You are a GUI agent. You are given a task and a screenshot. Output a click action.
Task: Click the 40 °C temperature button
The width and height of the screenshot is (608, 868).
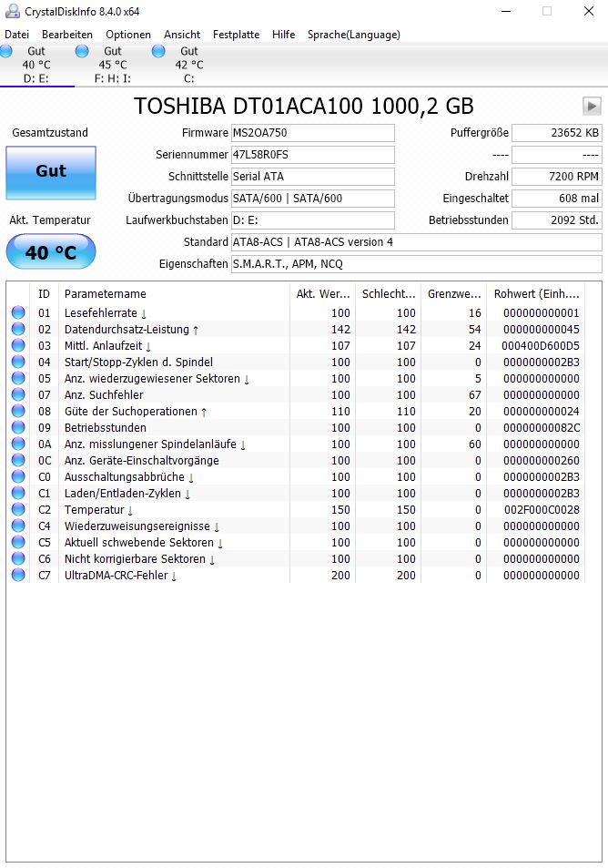[51, 252]
